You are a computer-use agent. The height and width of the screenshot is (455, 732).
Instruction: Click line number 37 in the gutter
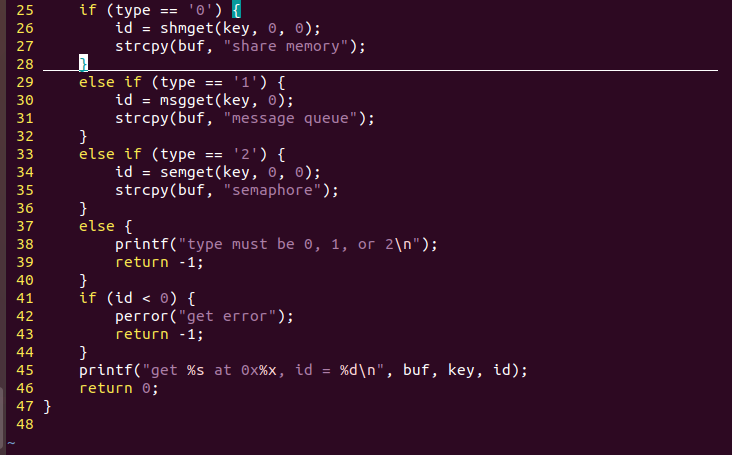point(25,226)
